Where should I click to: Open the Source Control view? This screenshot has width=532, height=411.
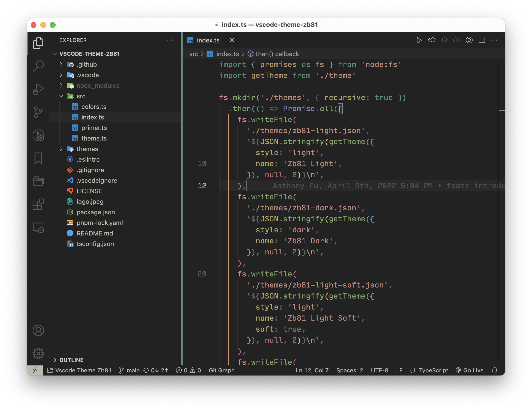point(38,112)
